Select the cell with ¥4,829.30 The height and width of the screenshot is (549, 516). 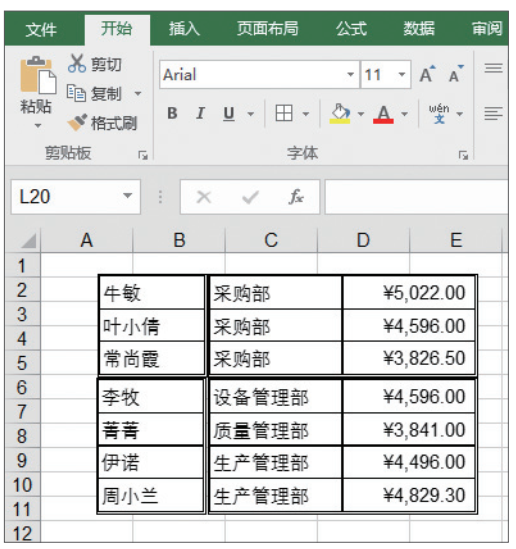[409, 495]
